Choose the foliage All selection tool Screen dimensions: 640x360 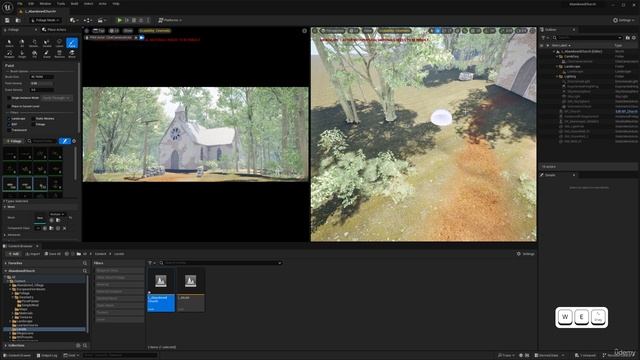(x=22, y=43)
